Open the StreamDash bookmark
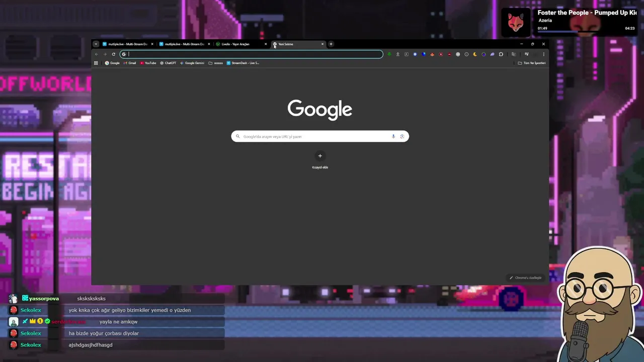This screenshot has height=362, width=644. pos(243,63)
